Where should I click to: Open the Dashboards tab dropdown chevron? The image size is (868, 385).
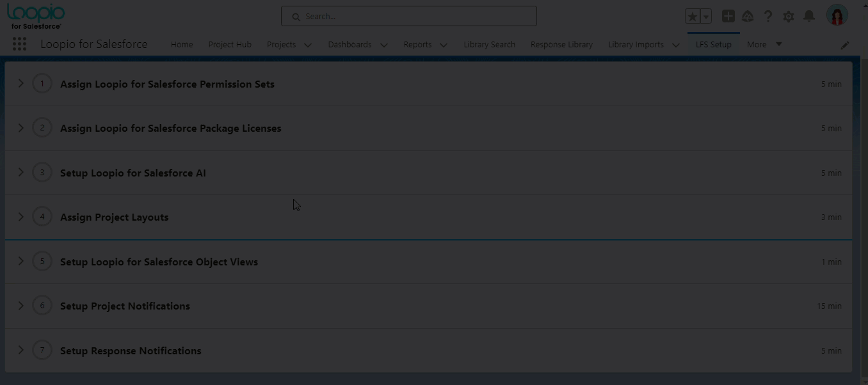[384, 45]
